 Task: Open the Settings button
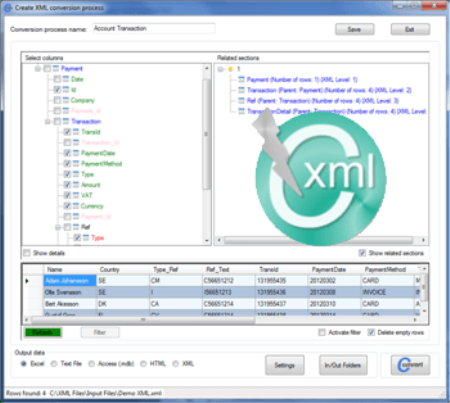click(x=285, y=365)
